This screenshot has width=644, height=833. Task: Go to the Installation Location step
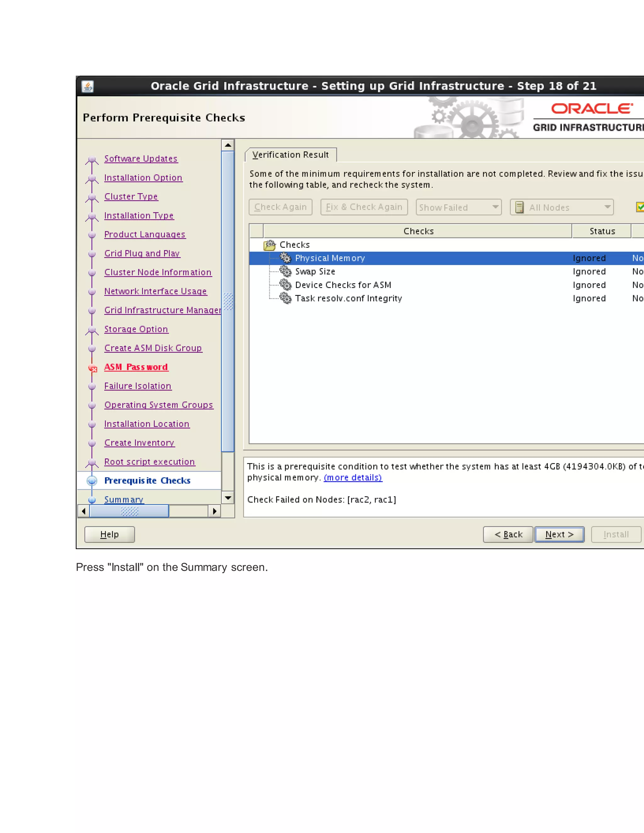point(147,424)
